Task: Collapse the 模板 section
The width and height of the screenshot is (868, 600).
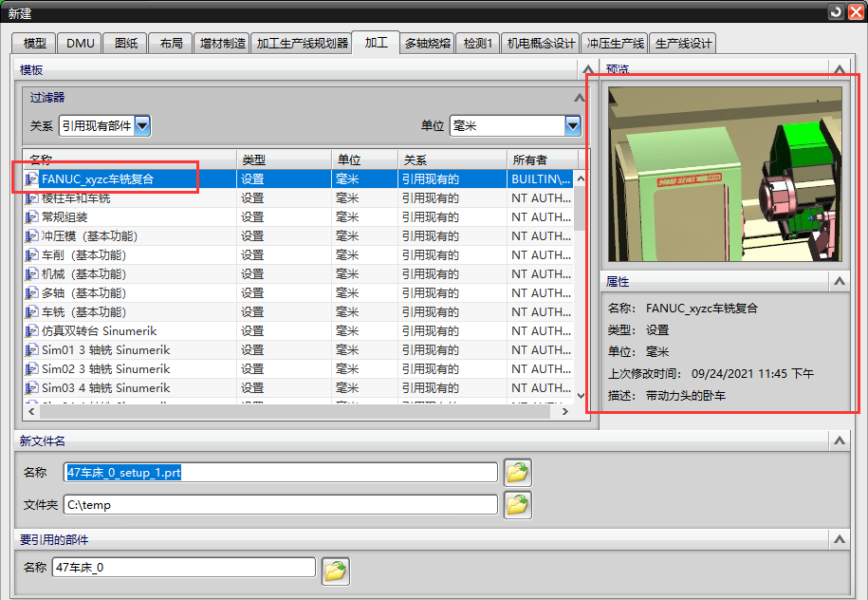Action: click(x=588, y=69)
